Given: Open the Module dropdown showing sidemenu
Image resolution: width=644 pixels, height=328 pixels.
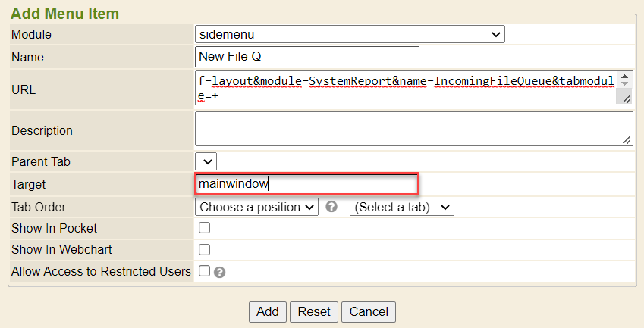Looking at the screenshot, I should (x=350, y=34).
